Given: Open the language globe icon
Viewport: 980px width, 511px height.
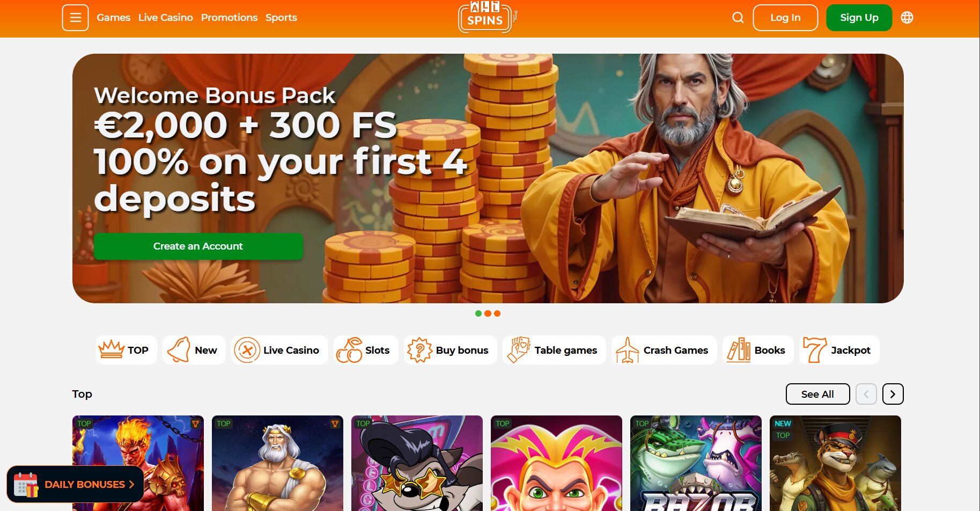Looking at the screenshot, I should point(907,18).
